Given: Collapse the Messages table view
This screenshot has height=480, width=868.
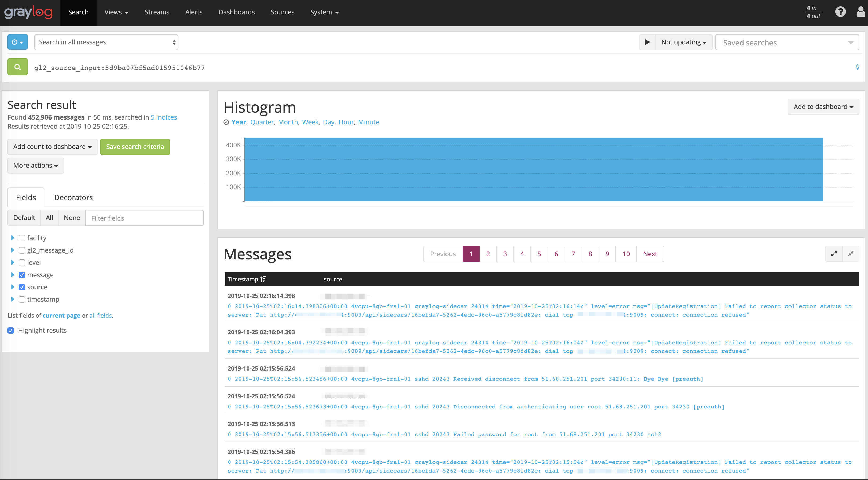Looking at the screenshot, I should [851, 254].
